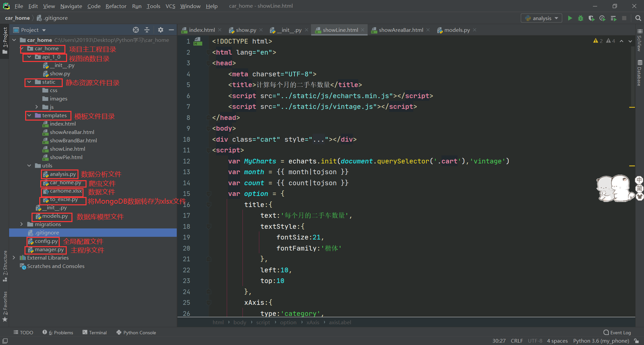Click the stop process button
This screenshot has height=345, width=644.
[624, 18]
